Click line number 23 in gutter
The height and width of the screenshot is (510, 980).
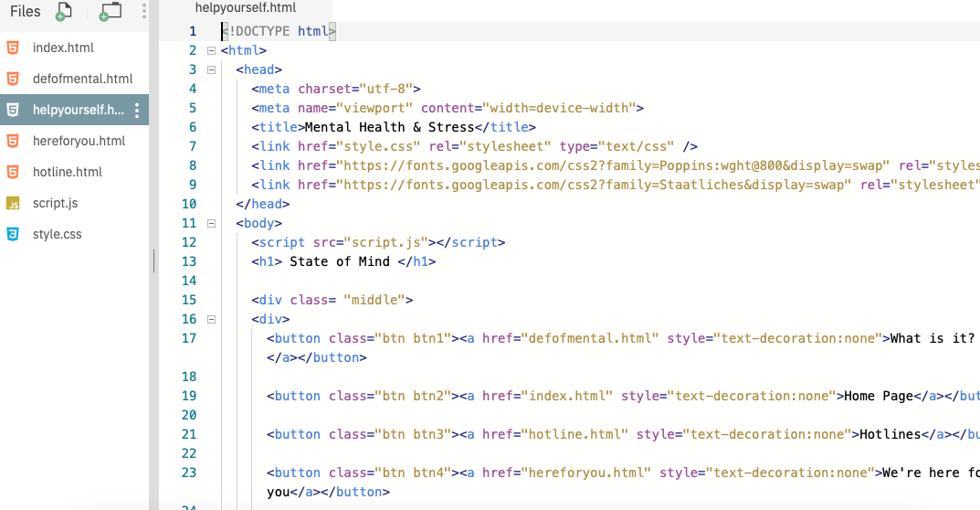pos(189,473)
